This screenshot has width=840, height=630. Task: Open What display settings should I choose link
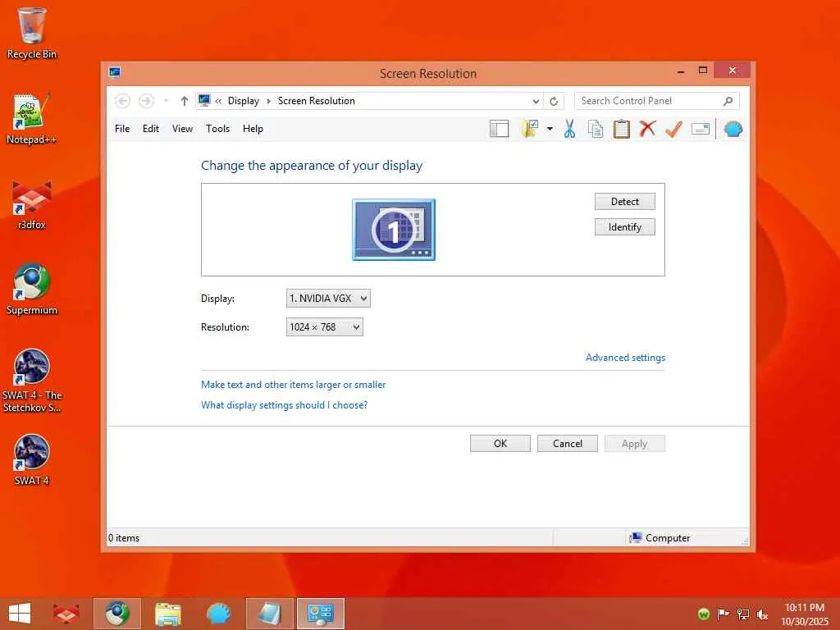[x=284, y=405]
